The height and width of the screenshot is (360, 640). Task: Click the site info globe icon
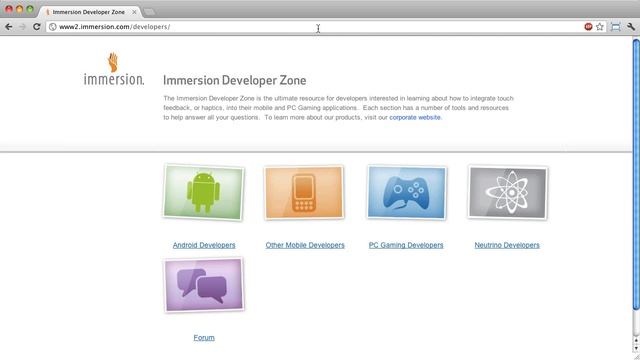53,27
